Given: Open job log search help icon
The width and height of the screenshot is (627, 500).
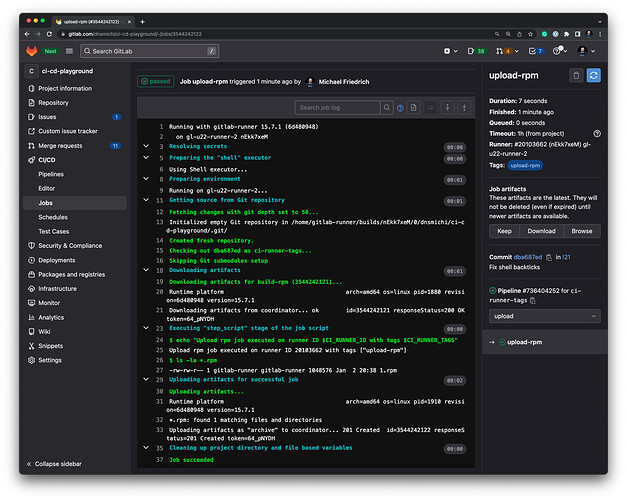Looking at the screenshot, I should coord(400,108).
